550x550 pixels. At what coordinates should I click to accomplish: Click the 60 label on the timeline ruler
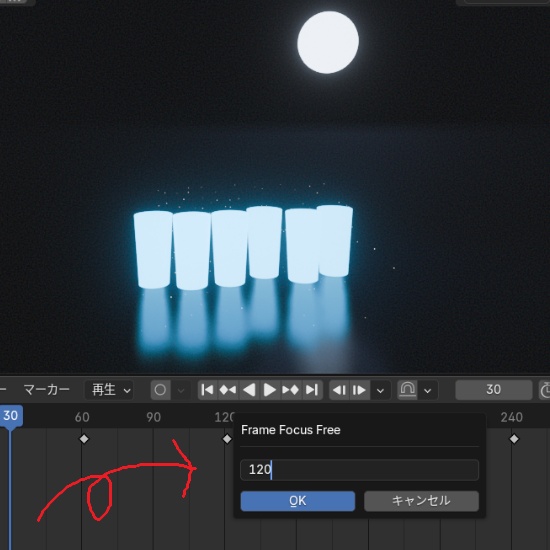coord(82,417)
